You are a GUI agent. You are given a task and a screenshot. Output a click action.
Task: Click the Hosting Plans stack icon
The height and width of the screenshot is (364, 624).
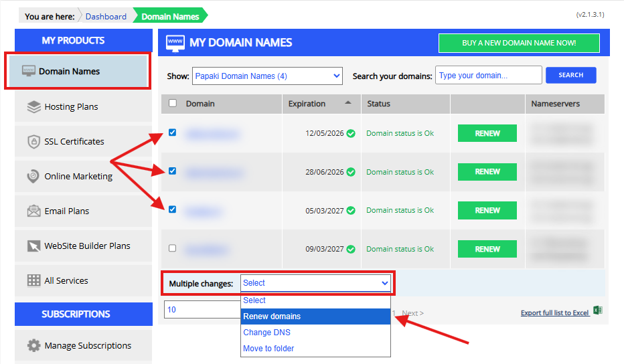[x=34, y=107]
